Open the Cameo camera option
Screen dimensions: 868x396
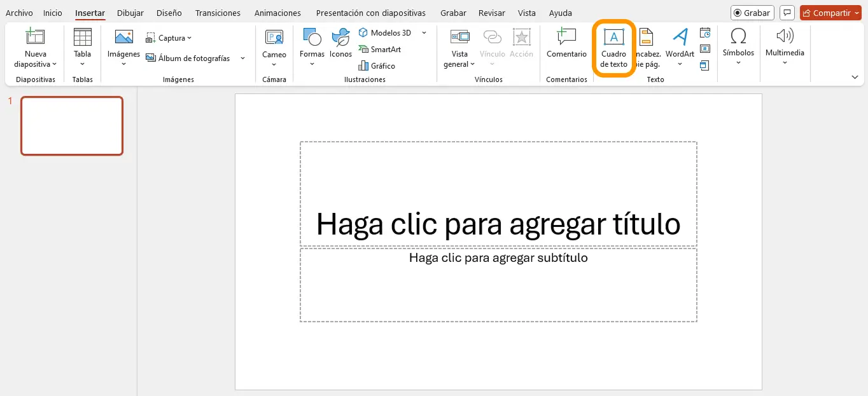point(274,47)
